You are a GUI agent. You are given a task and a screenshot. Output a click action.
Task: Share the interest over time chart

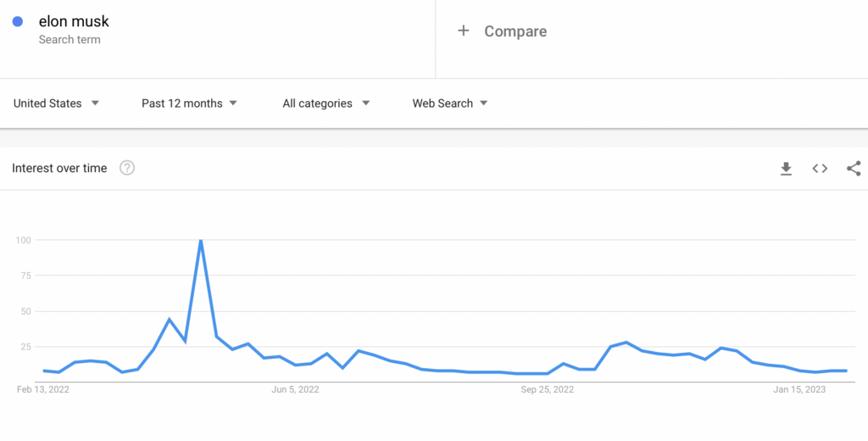click(x=854, y=169)
